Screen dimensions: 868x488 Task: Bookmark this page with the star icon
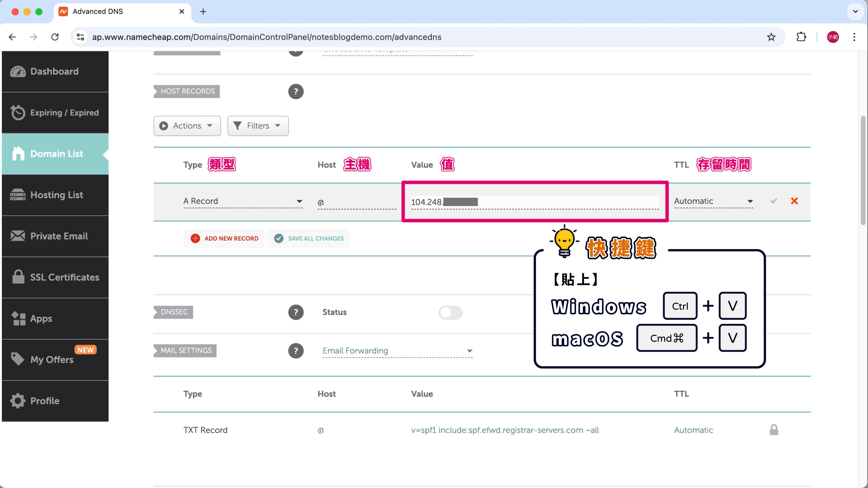[x=771, y=37]
